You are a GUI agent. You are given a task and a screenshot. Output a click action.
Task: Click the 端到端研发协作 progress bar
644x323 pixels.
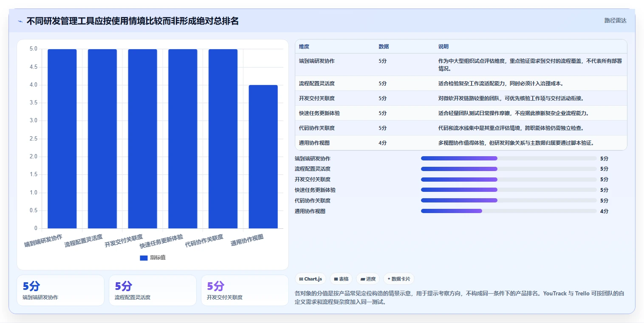pos(509,158)
